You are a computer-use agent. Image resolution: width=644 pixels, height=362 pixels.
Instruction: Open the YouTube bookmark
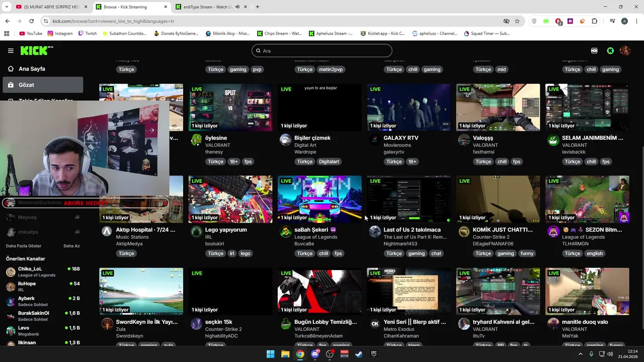coord(31,34)
